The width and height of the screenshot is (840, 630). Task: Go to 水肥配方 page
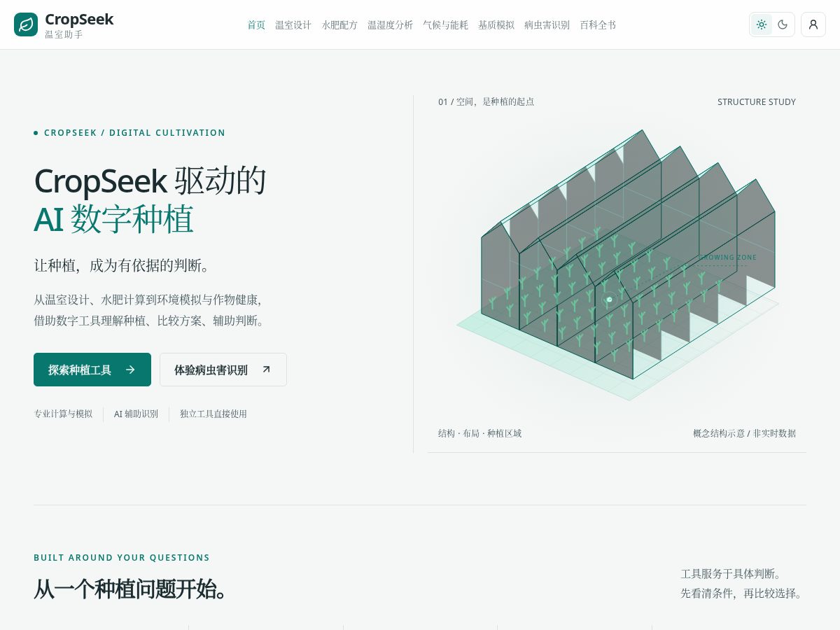pos(339,25)
